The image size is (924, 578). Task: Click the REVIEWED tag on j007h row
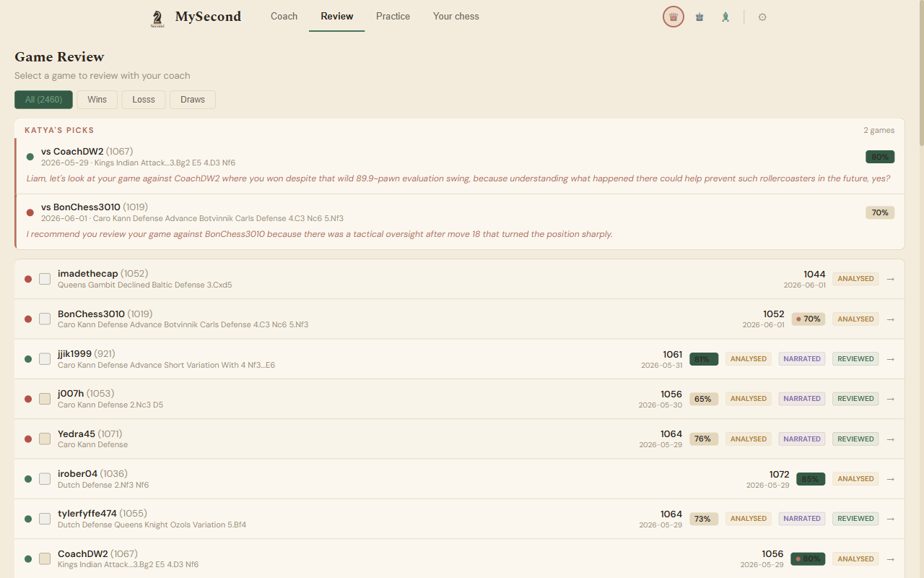coord(855,399)
